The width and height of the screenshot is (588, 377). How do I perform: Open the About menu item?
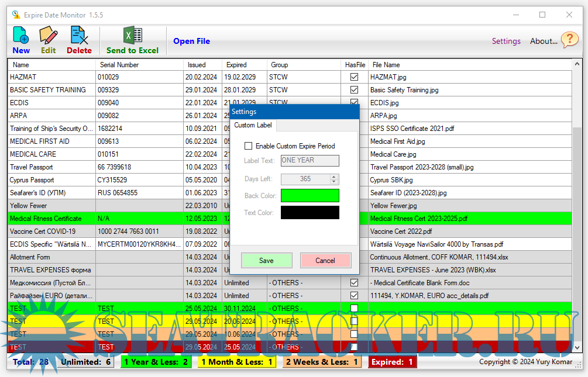tap(544, 41)
